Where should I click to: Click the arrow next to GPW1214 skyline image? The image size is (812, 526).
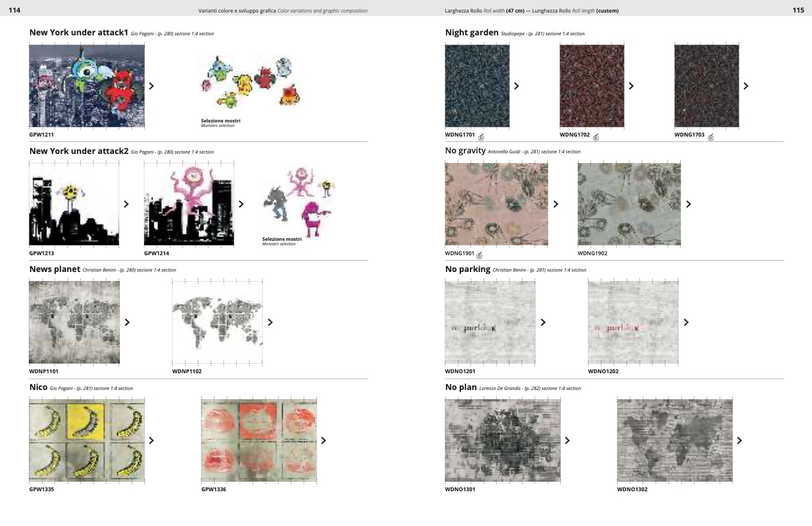pos(241,204)
